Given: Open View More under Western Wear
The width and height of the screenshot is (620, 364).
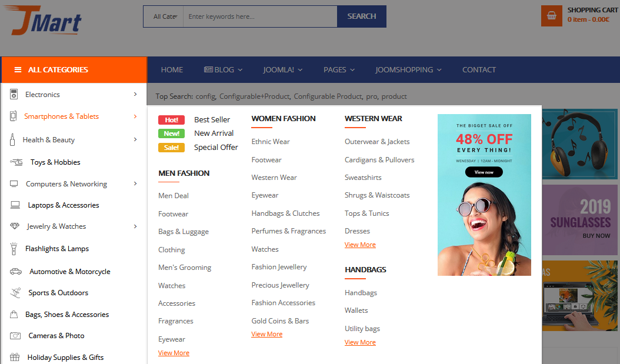Looking at the screenshot, I should click(360, 245).
